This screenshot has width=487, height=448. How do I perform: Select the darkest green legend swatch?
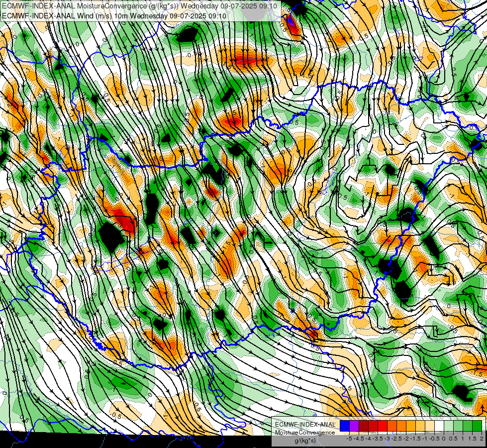pyautogui.click(x=477, y=426)
